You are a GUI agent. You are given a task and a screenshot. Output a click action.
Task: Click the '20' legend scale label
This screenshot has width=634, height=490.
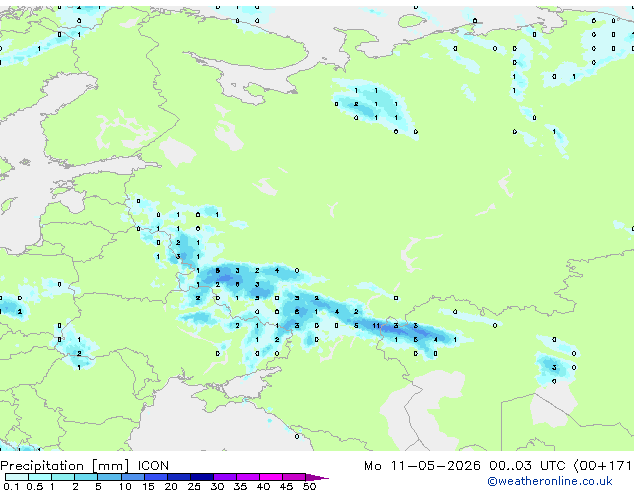pyautogui.click(x=171, y=486)
